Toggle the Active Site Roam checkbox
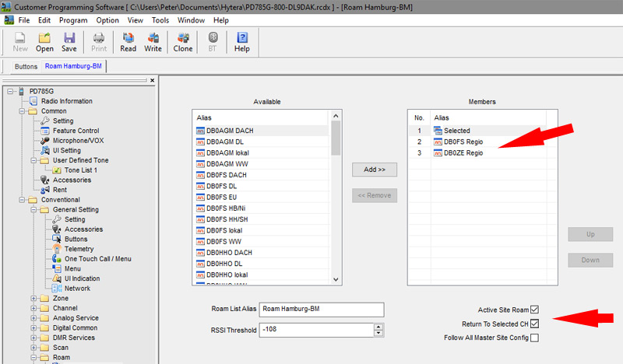Screen dimensions: 623x364 pos(535,310)
